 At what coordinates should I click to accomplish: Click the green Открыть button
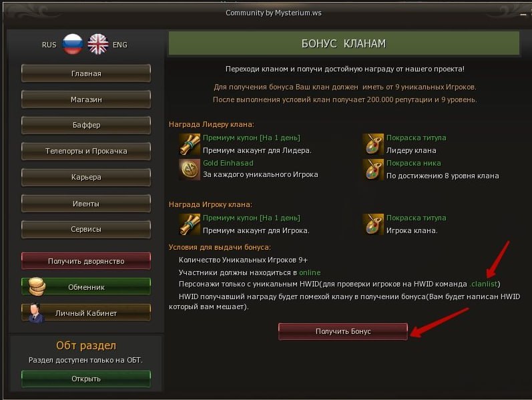point(86,379)
